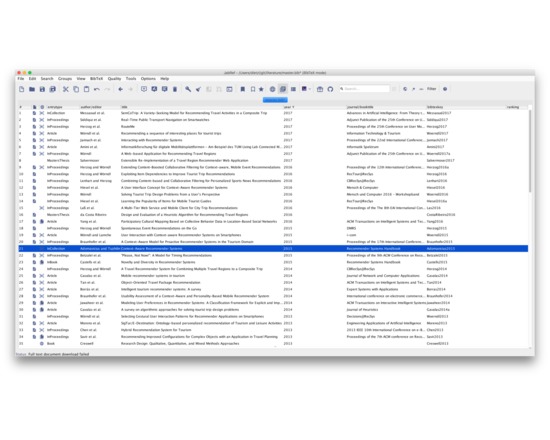Toggle the groups interface icon
Viewport: 550px width, 440px height.
coord(283,89)
